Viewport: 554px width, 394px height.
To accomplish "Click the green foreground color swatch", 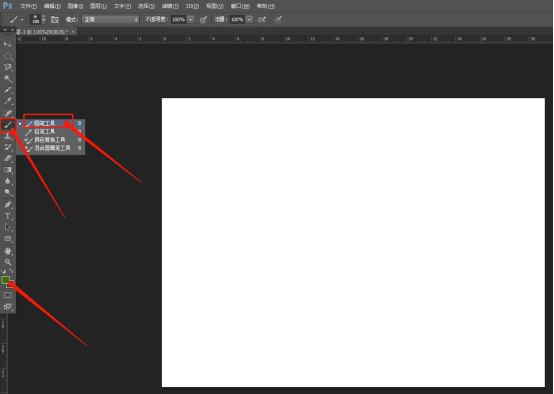I will click(x=5, y=280).
